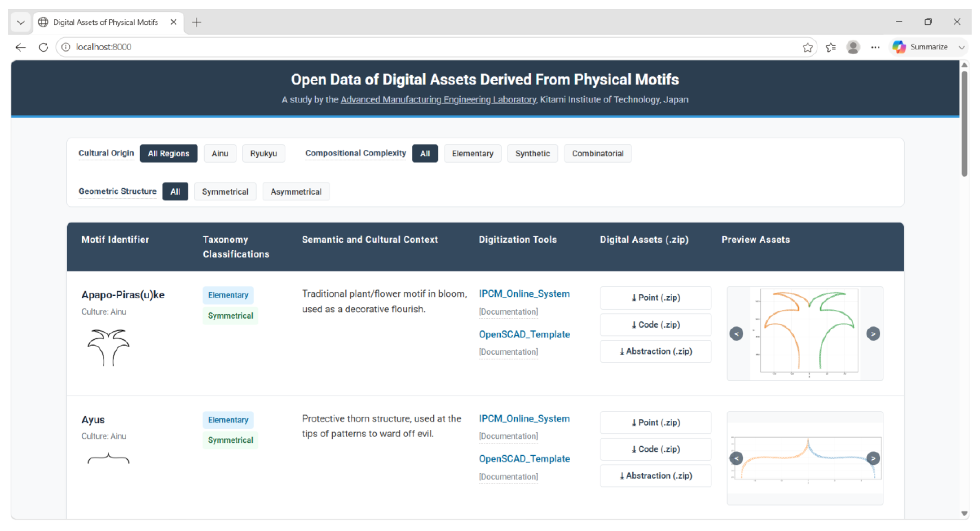
Task: Click the Apapo-Piras(u)ke preview plot image
Action: [x=805, y=334]
